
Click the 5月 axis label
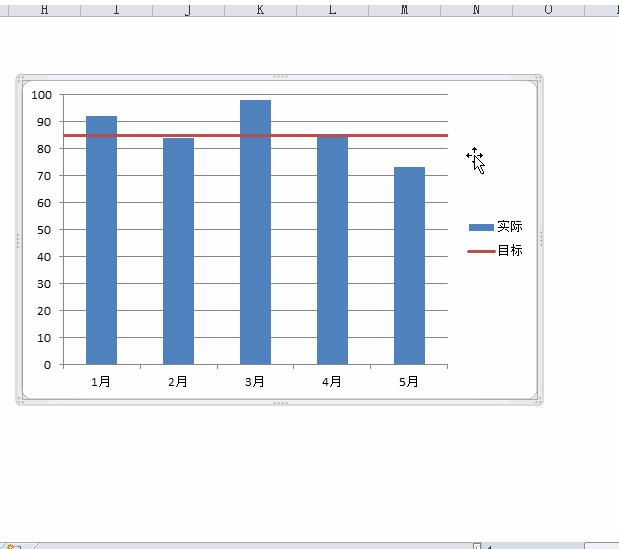click(409, 382)
